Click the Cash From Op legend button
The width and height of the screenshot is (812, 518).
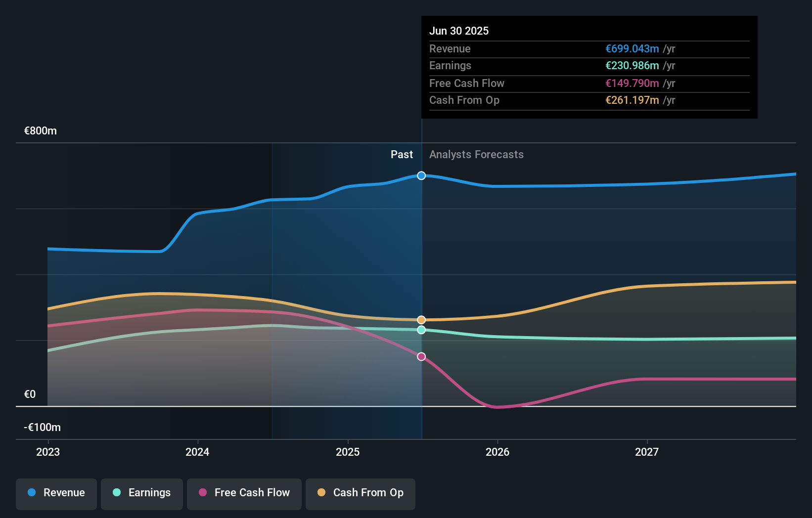pos(360,493)
